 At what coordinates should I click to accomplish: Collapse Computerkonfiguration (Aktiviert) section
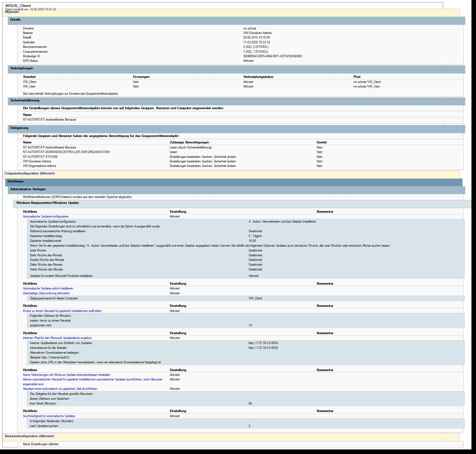(30, 173)
